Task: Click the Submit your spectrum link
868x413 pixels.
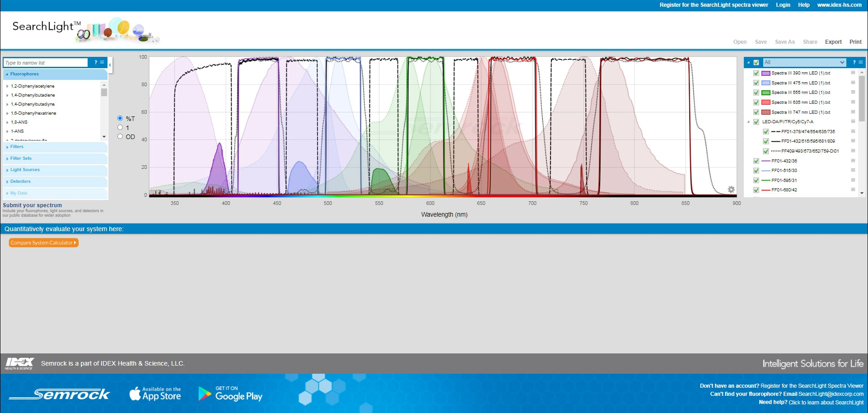Action: (x=33, y=205)
